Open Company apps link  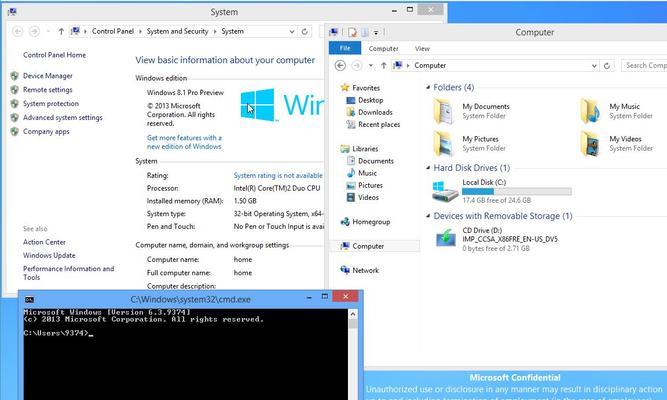46,131
